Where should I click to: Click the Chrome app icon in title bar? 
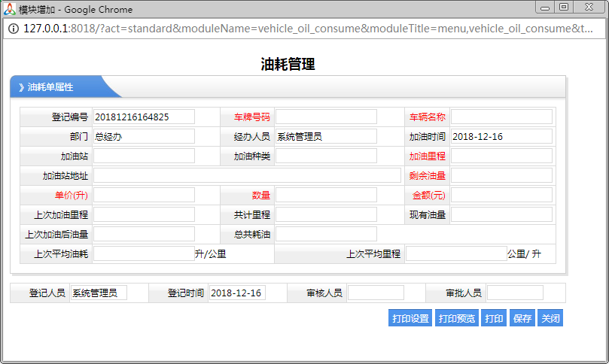click(x=10, y=9)
